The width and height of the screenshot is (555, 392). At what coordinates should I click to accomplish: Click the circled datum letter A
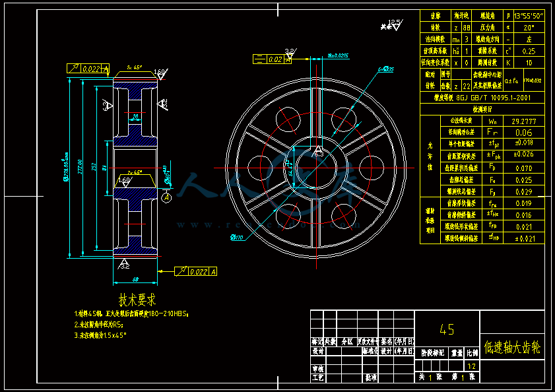(167, 197)
